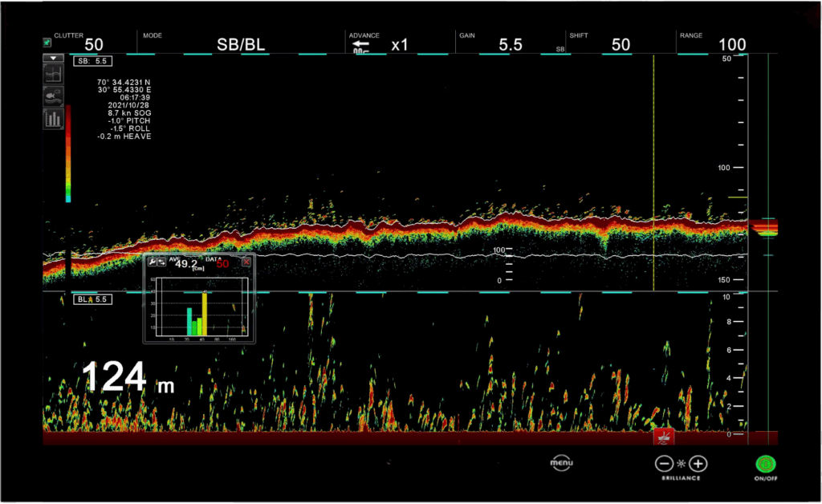The height and width of the screenshot is (504, 822).
Task: Click the green pin icon beside CLUTTER
Action: [47, 43]
